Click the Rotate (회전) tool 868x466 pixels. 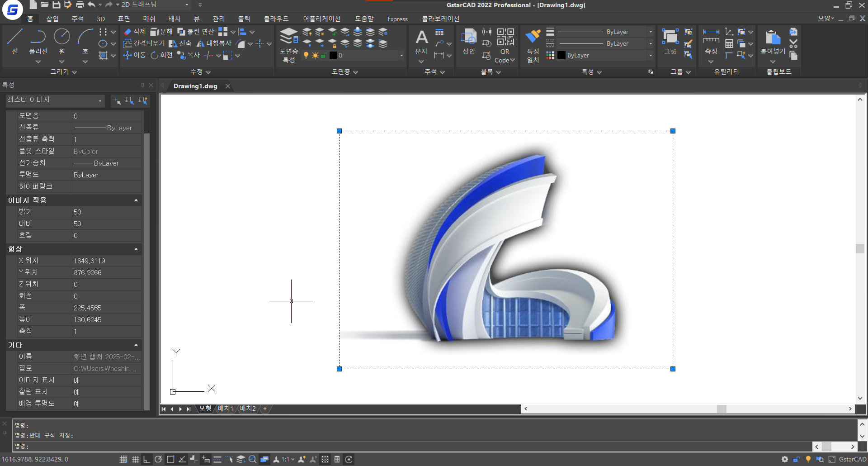click(x=161, y=55)
